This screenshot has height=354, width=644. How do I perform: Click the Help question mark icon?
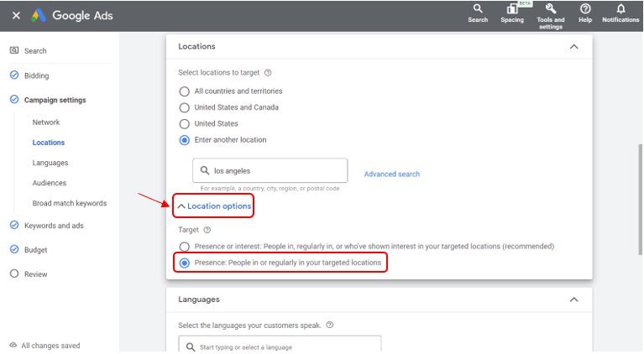pos(585,9)
